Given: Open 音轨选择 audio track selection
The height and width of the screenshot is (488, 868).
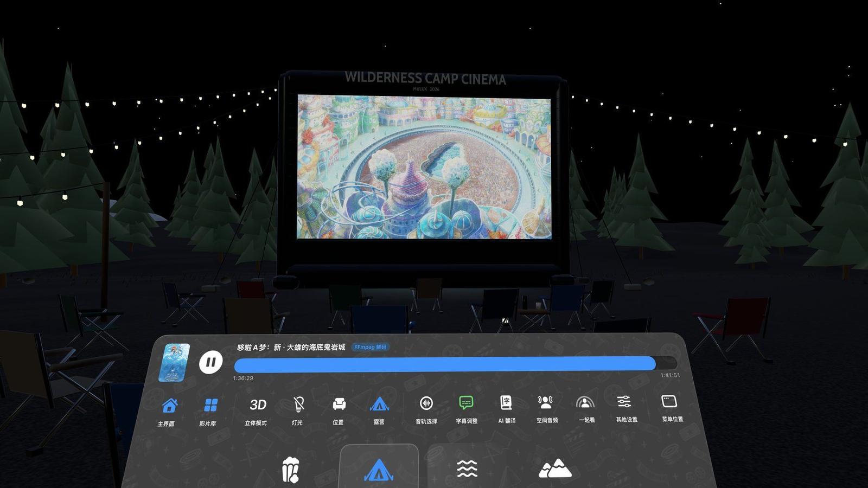Looking at the screenshot, I should click(426, 409).
